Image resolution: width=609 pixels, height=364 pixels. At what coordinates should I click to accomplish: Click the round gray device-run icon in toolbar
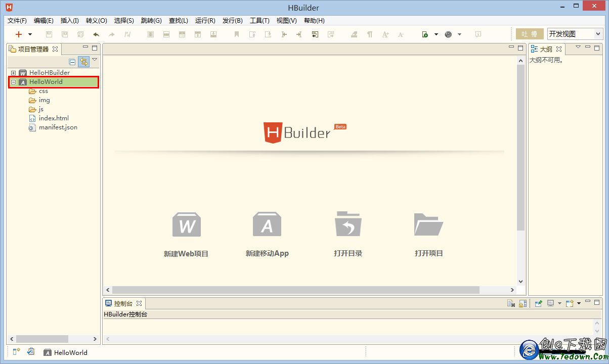pyautogui.click(x=448, y=34)
